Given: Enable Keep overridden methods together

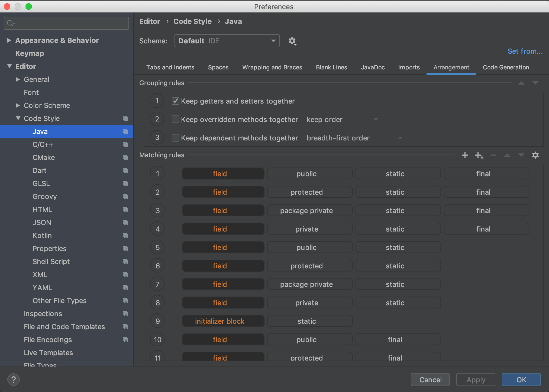Looking at the screenshot, I should [175, 119].
